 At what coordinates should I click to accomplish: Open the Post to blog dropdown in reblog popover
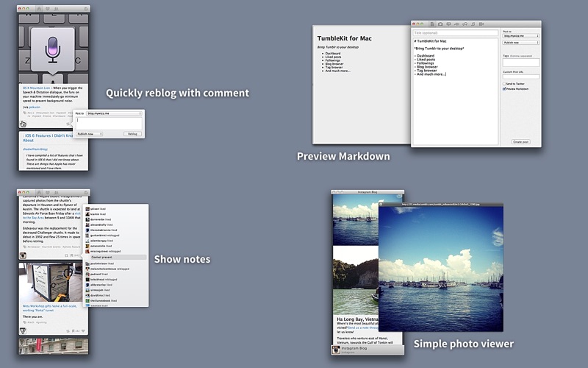[114, 113]
